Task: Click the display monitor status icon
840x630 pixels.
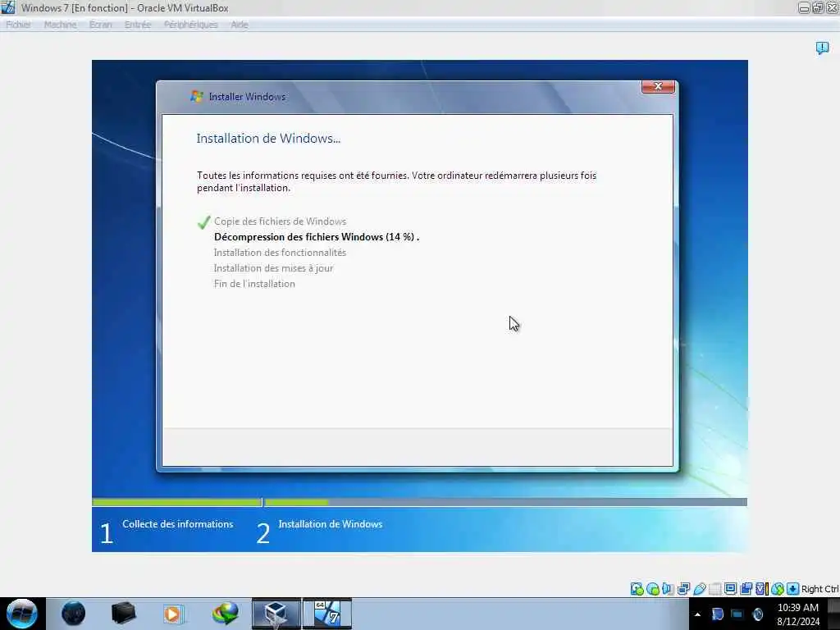Action: coord(730,589)
